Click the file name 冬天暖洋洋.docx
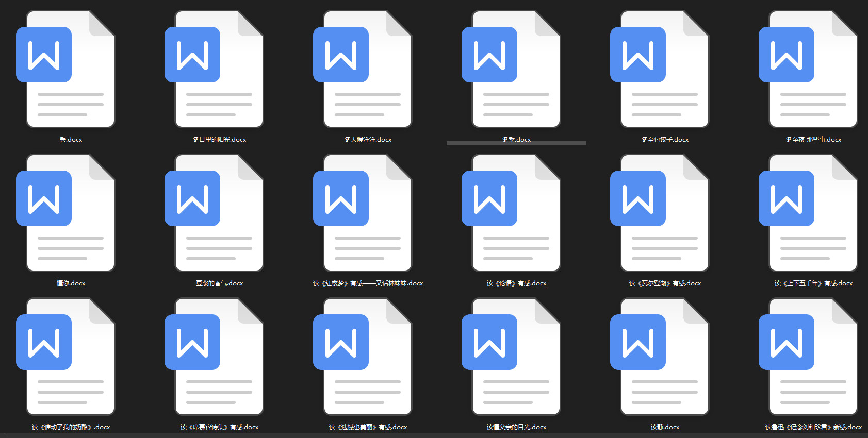This screenshot has height=438, width=868. tap(368, 139)
